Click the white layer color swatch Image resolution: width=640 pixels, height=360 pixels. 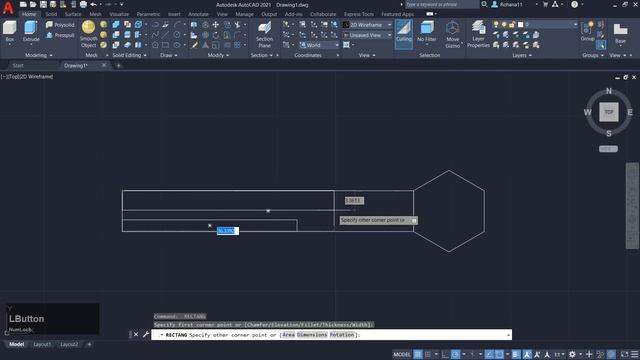520,24
